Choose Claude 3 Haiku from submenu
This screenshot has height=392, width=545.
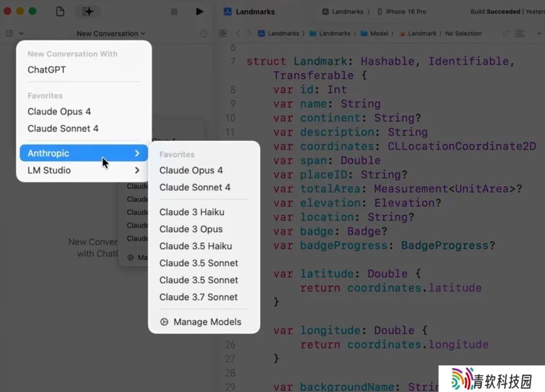(192, 212)
